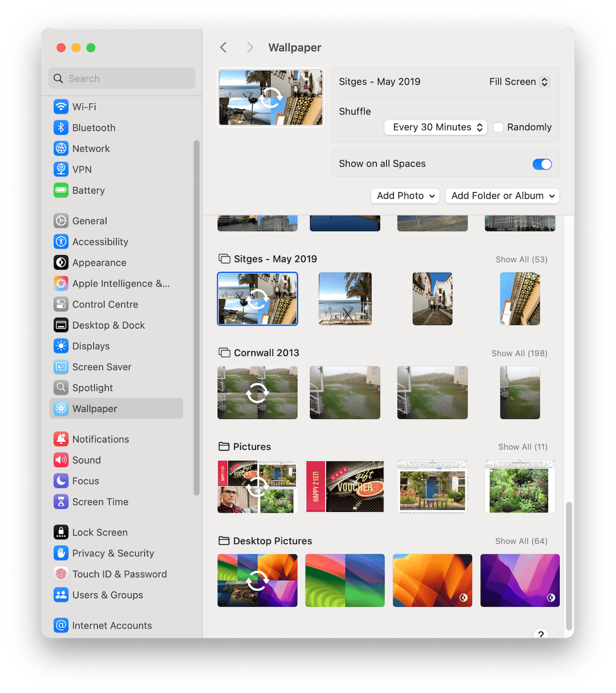
Task: Choose Sitges narrow street photo
Action: click(x=433, y=299)
